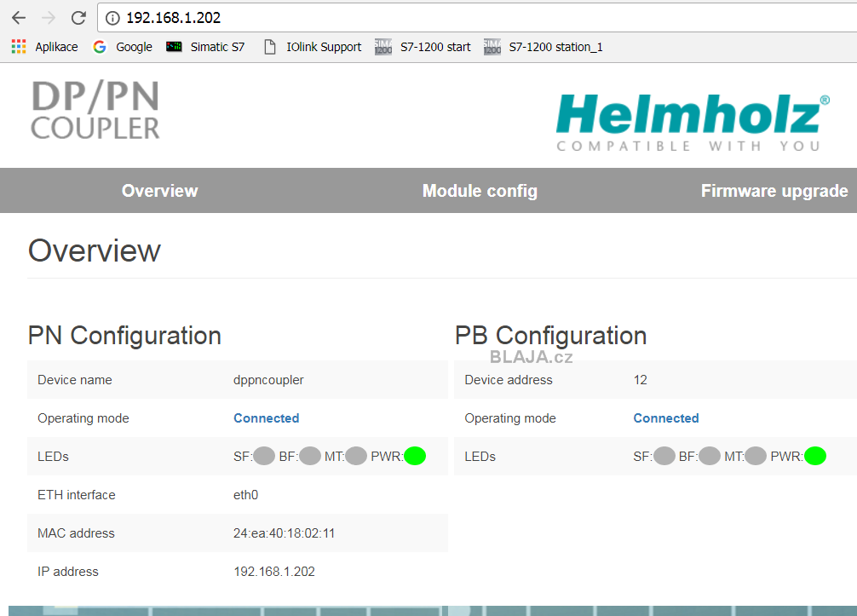Screen dimensions: 857x616
Task: Click the PB Configuration green PWR LED
Action: point(815,456)
